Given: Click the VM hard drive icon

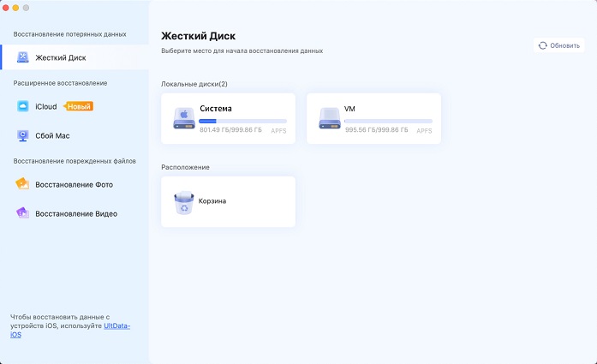Looking at the screenshot, I should (x=330, y=118).
